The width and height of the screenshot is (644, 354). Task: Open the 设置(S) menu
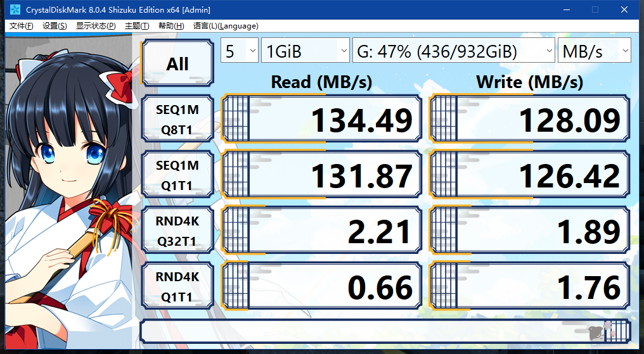tap(55, 26)
